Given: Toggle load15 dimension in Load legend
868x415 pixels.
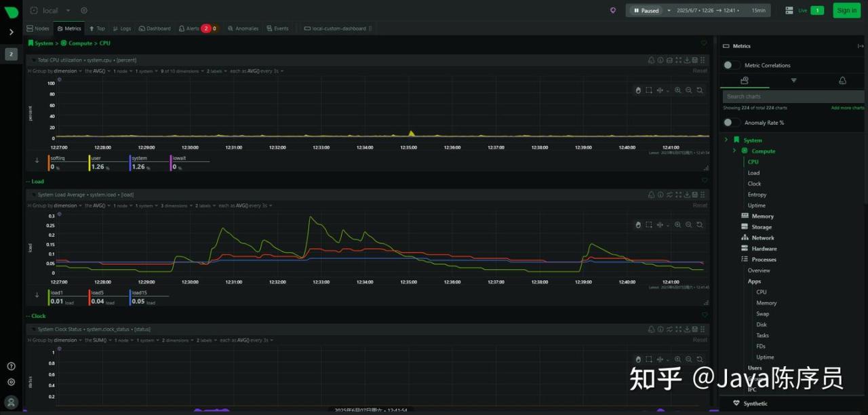Looking at the screenshot, I should click(147, 297).
